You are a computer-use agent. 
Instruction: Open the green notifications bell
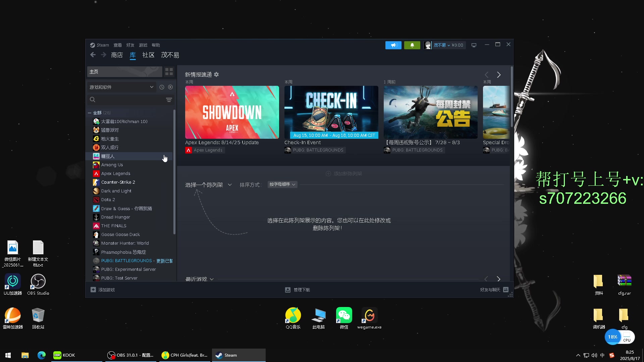(412, 45)
